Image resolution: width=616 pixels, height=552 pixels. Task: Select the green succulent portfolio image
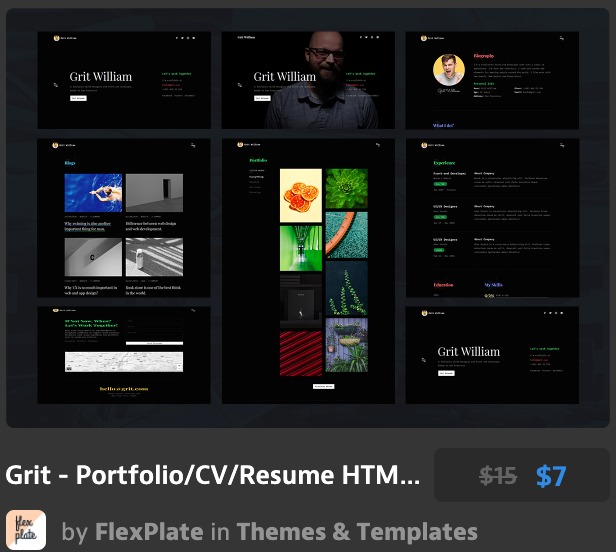[347, 187]
